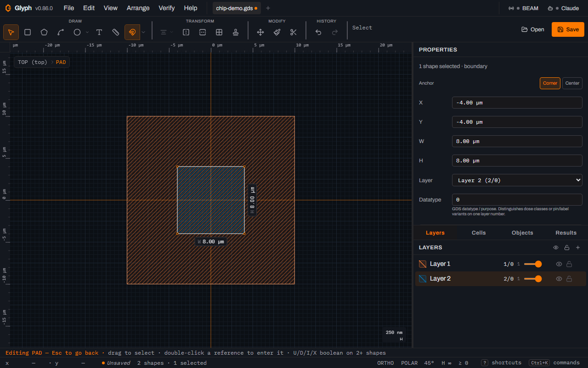Screen dimensions: 588x368
Task: Toggle ORTHO mode in status bar
Action: (385, 363)
